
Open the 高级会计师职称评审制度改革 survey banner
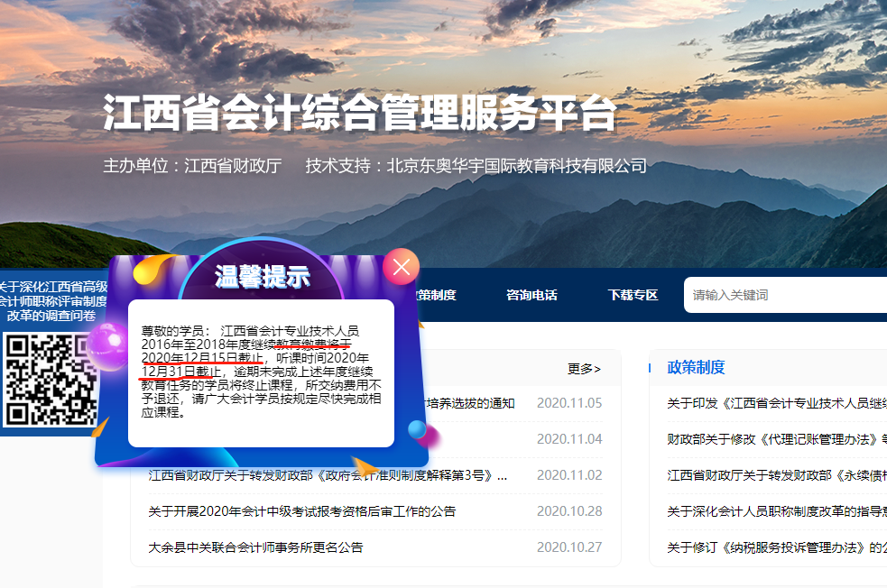point(54,301)
